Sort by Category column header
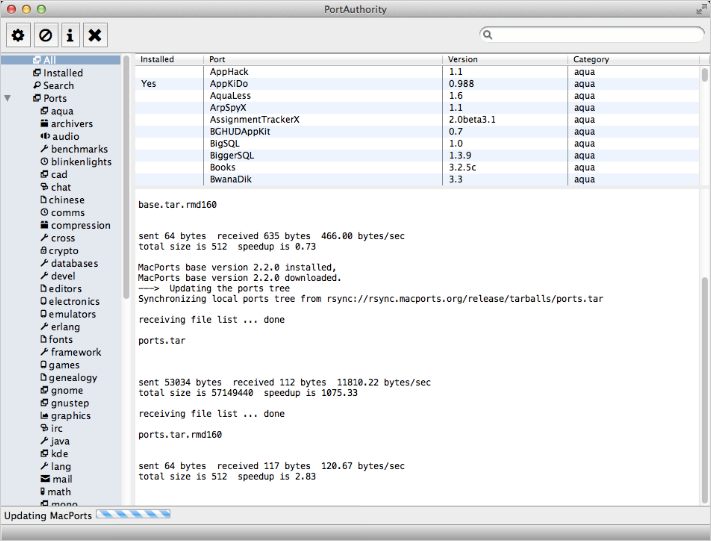The image size is (711, 541). [x=633, y=59]
